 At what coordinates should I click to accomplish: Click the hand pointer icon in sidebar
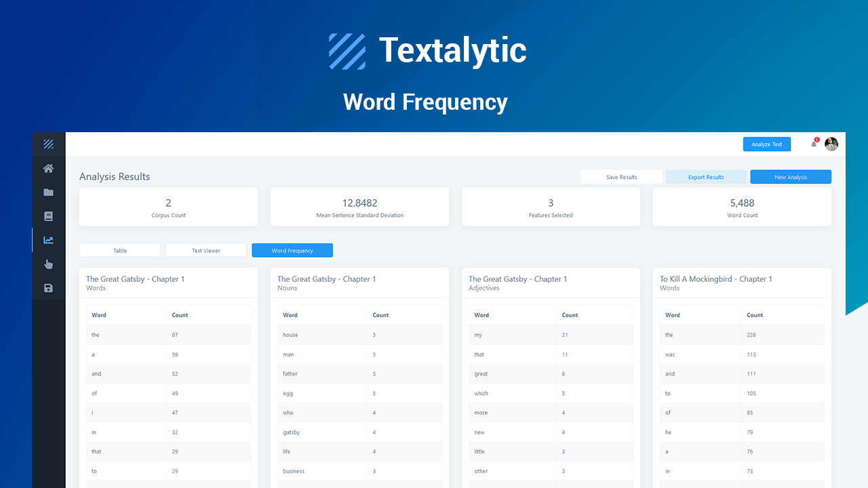tap(48, 264)
